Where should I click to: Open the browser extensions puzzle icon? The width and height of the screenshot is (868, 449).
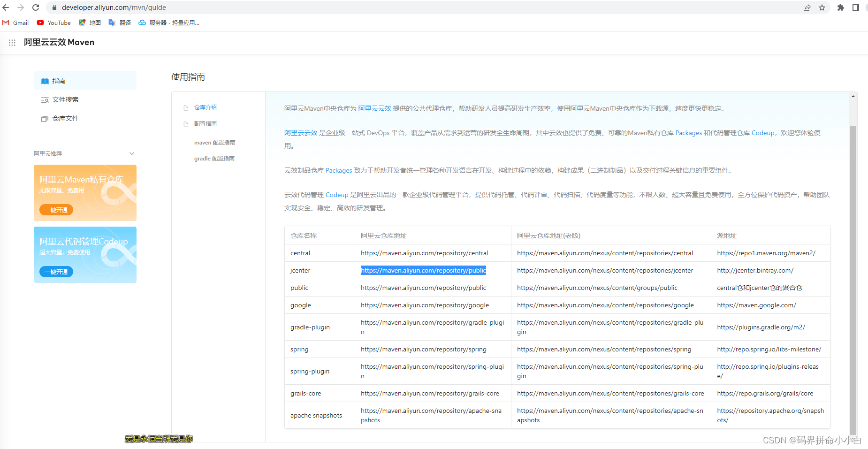841,8
